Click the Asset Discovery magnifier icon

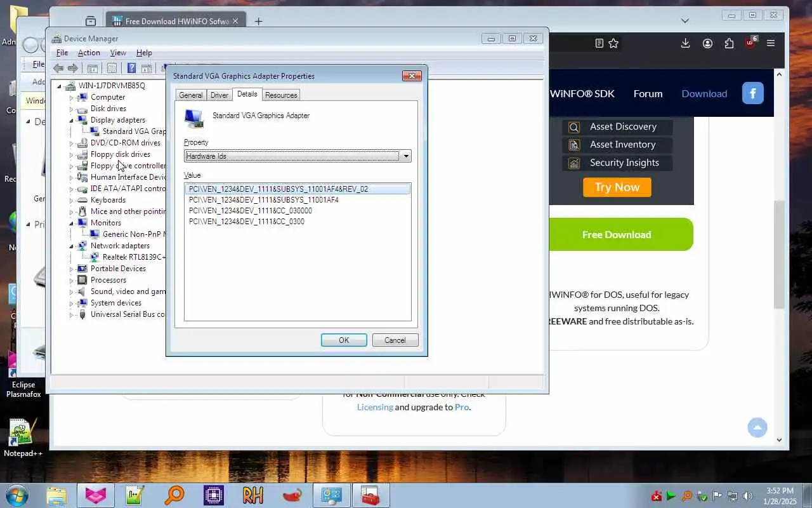pos(574,127)
